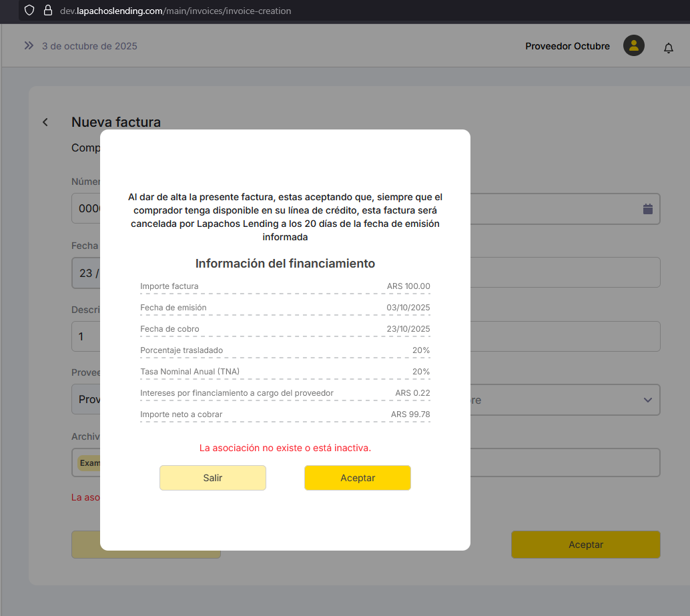
Task: Open the Proveedor dropdown behind the dialog
Action: click(x=85, y=400)
